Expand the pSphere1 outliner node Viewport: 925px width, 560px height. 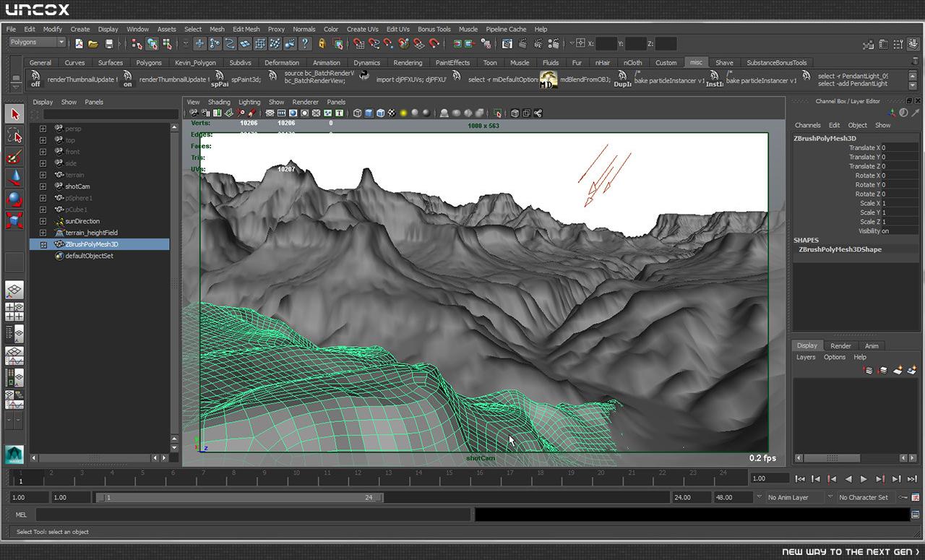pos(43,198)
